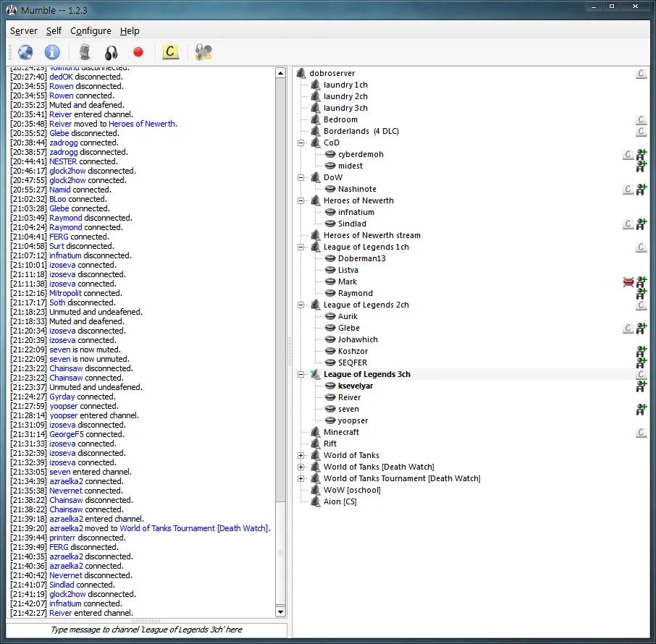Collapse the CoD channel tree

[301, 143]
